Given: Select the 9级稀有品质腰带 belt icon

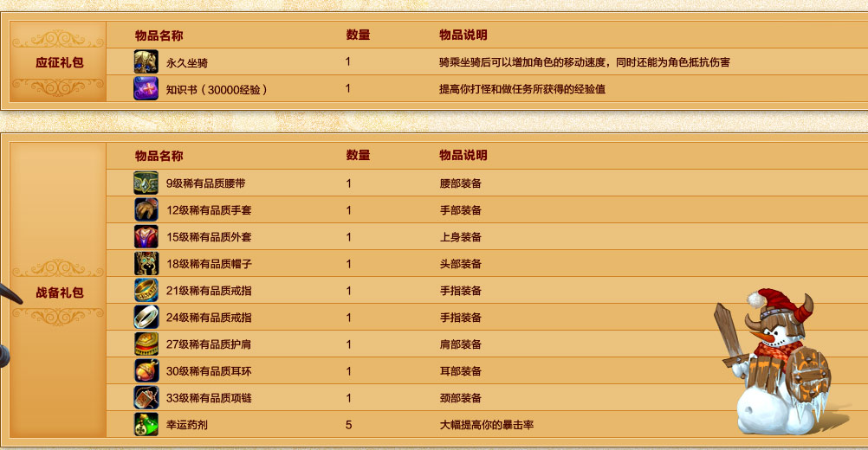Looking at the screenshot, I should [146, 183].
